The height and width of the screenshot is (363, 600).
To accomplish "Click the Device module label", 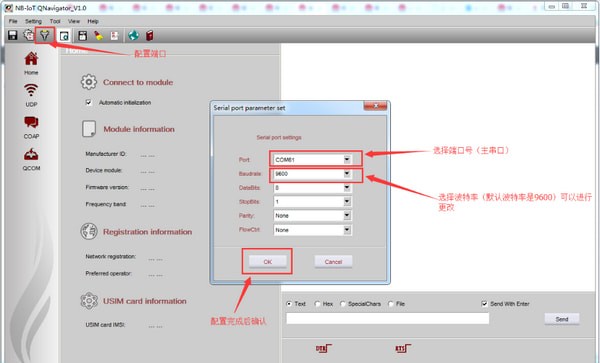I will pyautogui.click(x=104, y=170).
